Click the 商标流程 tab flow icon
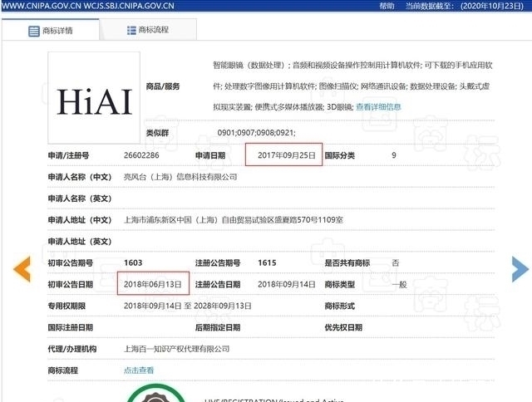The image size is (532, 402). pos(131,30)
